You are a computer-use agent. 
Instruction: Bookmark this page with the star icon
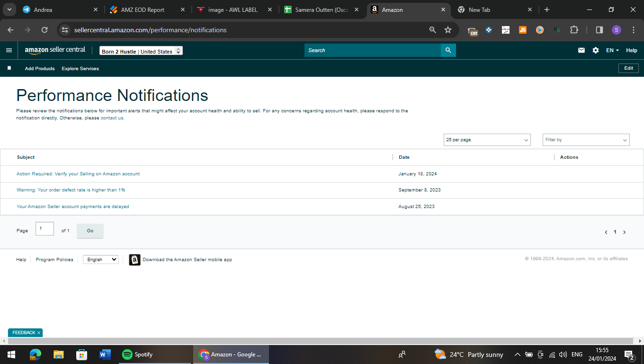448,30
